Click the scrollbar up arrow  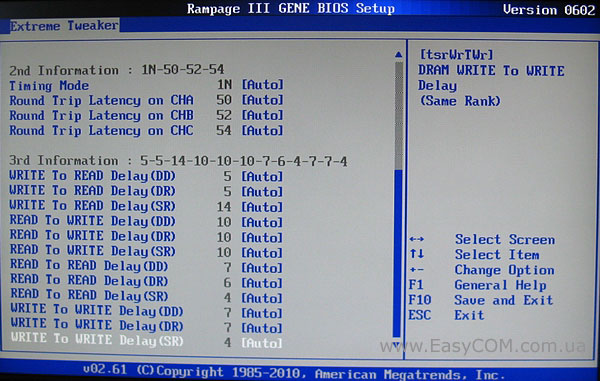(x=398, y=55)
